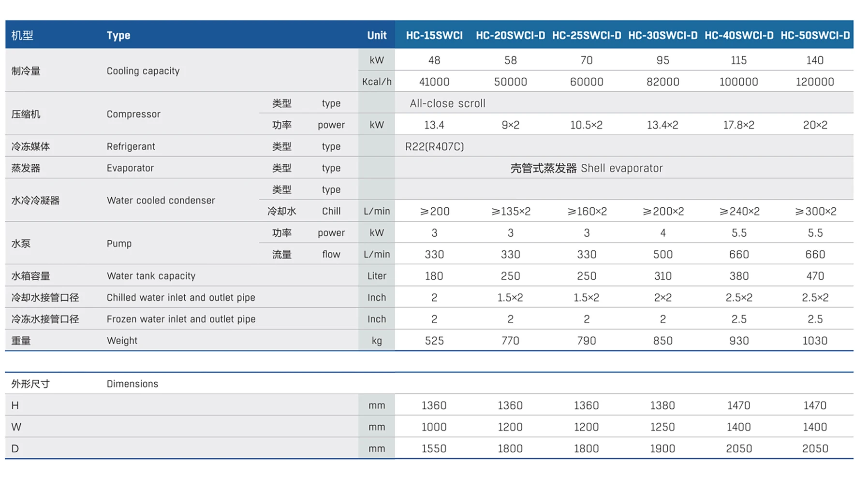Click the 1250 width value

click(662, 427)
